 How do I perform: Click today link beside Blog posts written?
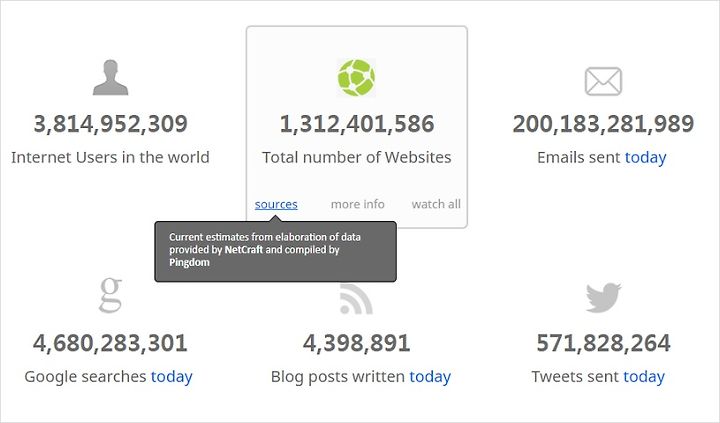click(x=430, y=376)
